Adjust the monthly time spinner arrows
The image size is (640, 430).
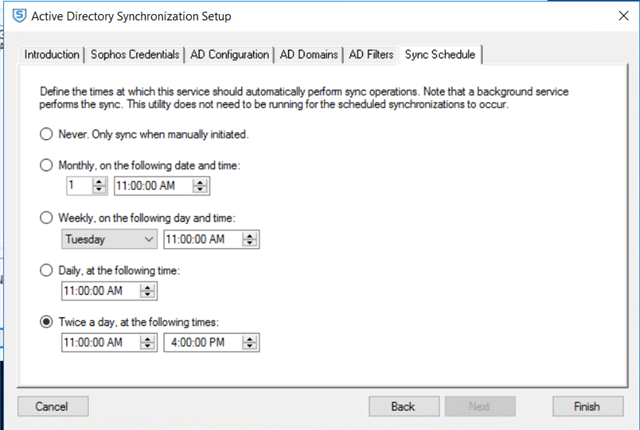click(200, 186)
